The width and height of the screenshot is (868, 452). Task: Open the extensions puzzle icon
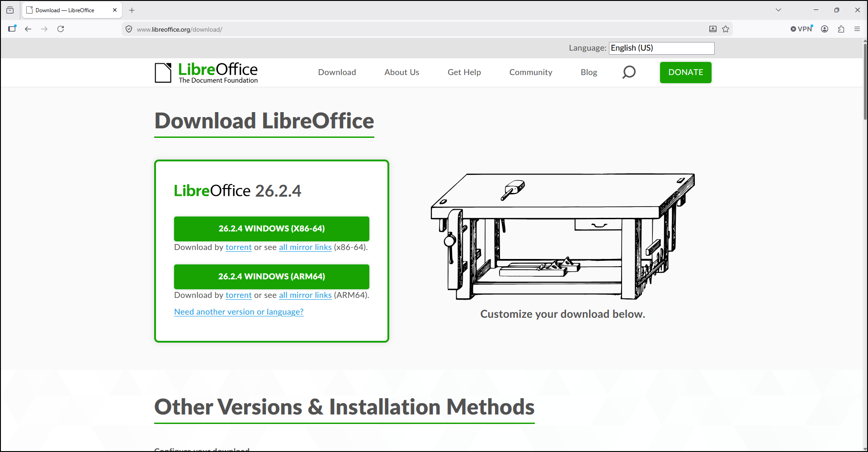click(x=841, y=29)
